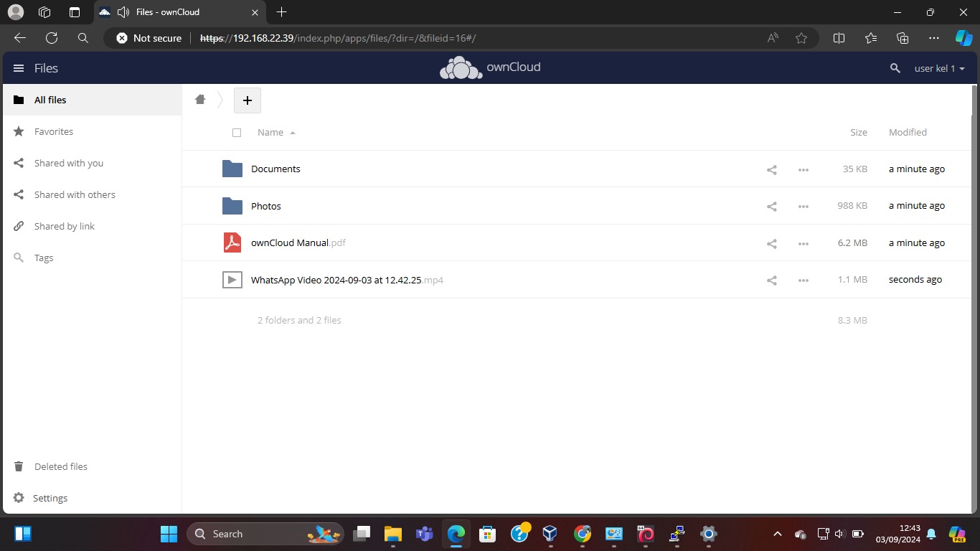The image size is (980, 551).
Task: Open more actions for Photos folder
Action: [804, 206]
